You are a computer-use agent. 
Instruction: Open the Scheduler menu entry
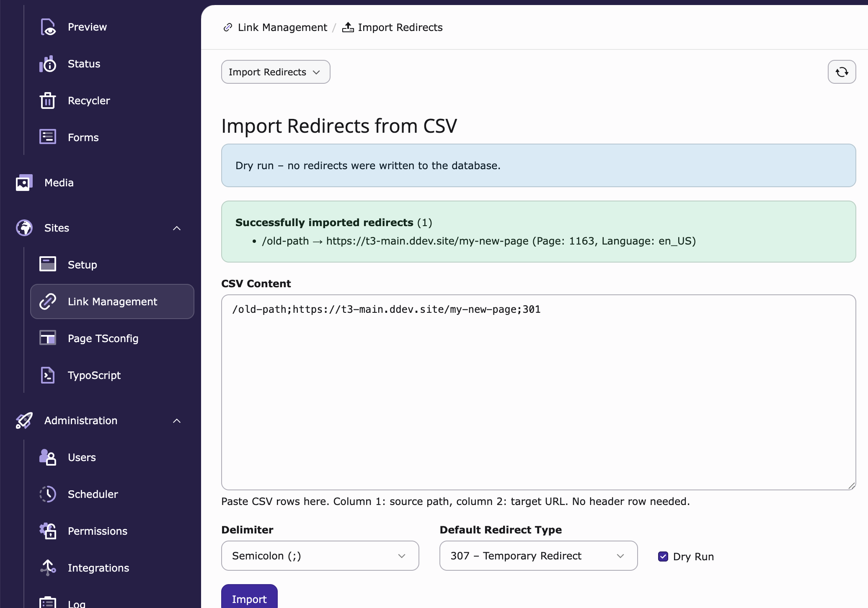point(93,494)
